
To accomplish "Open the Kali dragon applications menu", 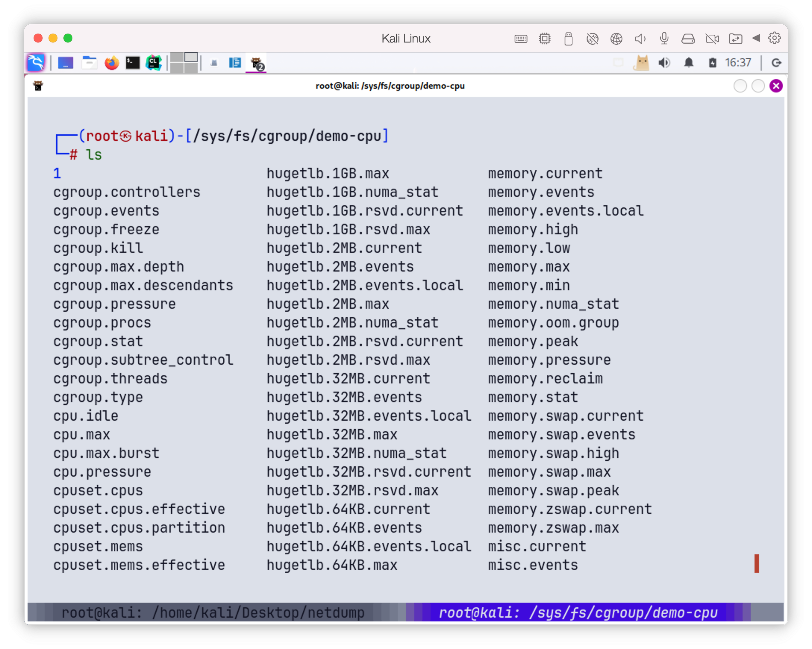I will [x=36, y=63].
